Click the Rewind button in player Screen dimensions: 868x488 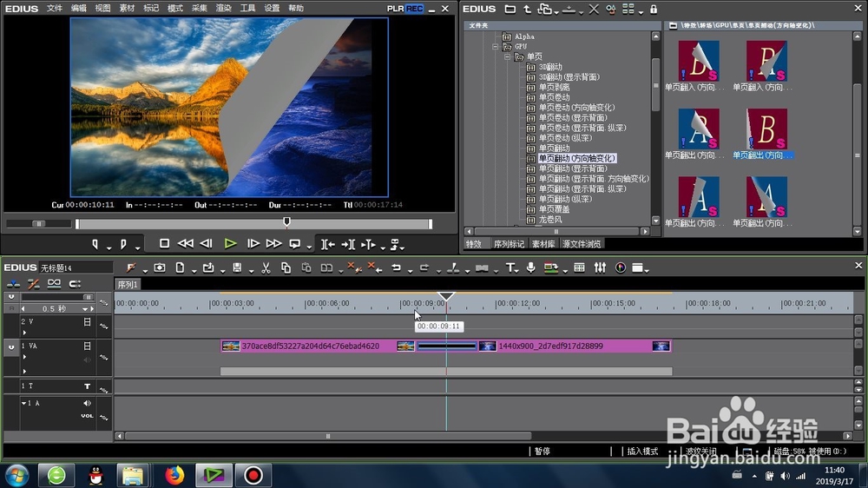click(x=186, y=244)
